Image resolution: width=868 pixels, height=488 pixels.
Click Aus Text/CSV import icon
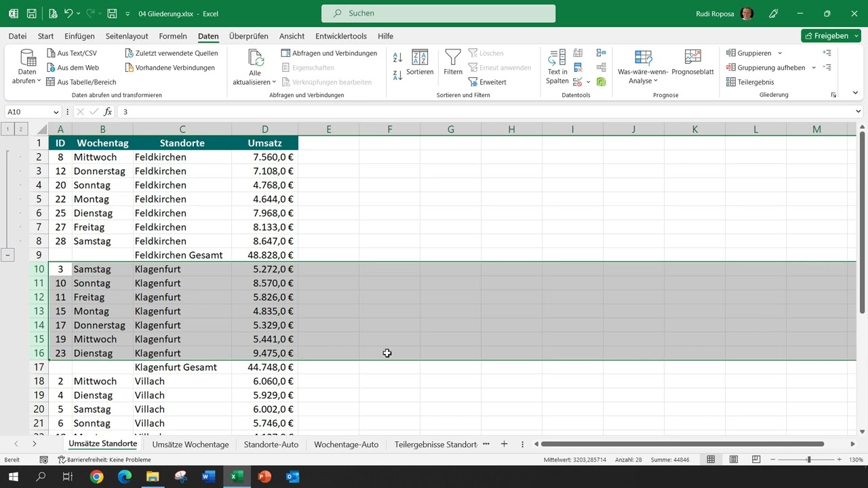(51, 53)
